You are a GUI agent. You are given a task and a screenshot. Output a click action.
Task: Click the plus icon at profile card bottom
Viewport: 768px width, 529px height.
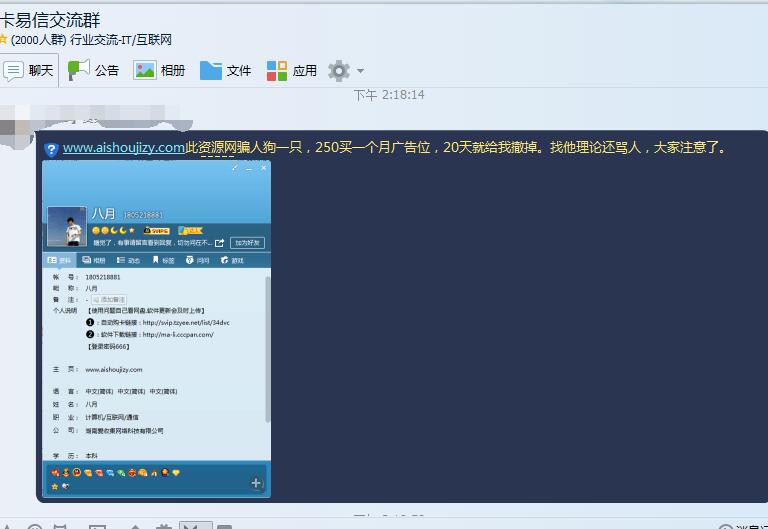point(256,483)
